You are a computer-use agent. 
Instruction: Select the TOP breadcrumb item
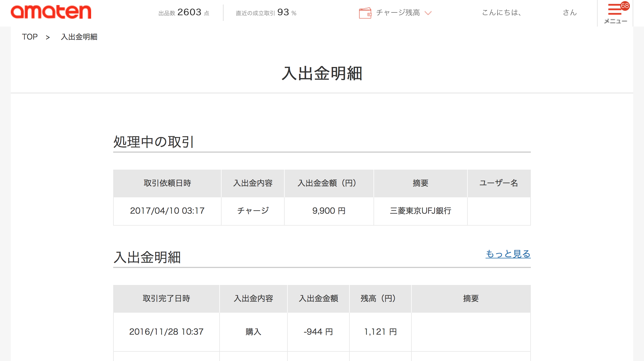coord(30,36)
